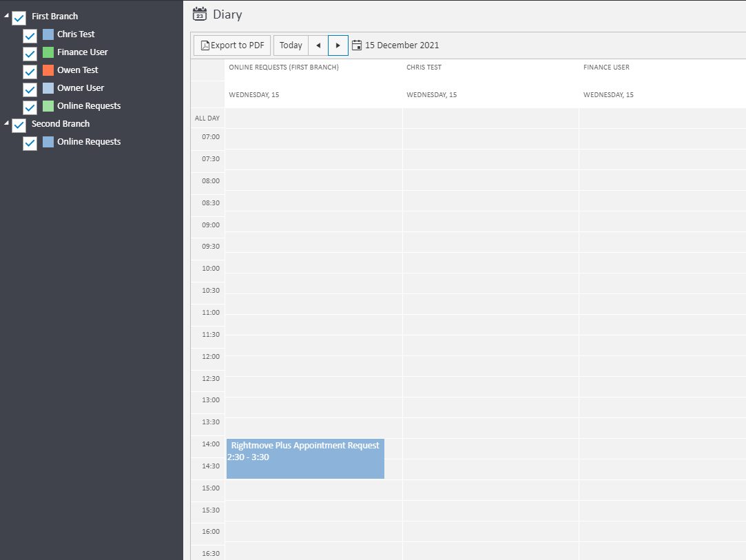This screenshot has height=560, width=746.
Task: Click the 15 December 2021 date text
Action: [x=402, y=45]
